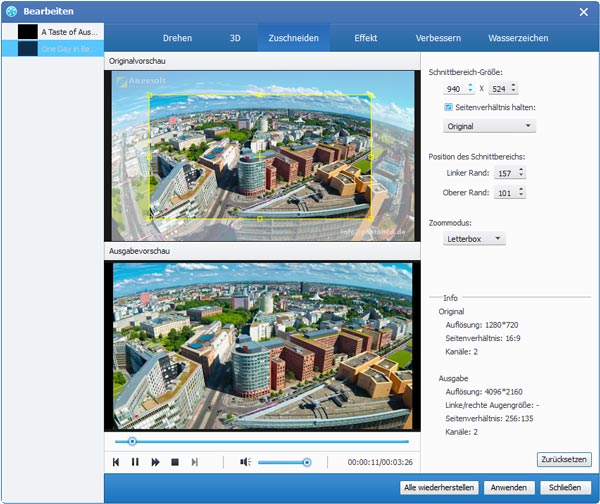
Task: Click thumbnail of 'A Taste of Aus...'
Action: coord(28,32)
